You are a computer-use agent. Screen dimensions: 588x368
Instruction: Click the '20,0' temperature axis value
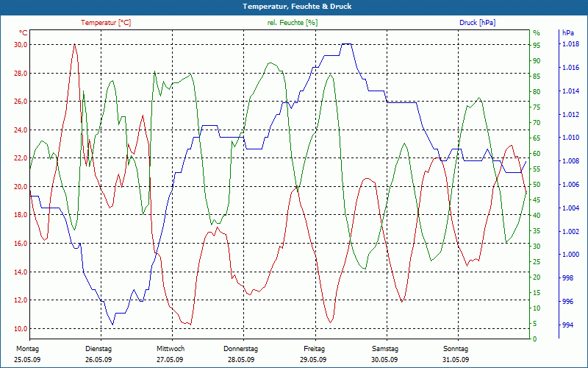click(x=21, y=187)
